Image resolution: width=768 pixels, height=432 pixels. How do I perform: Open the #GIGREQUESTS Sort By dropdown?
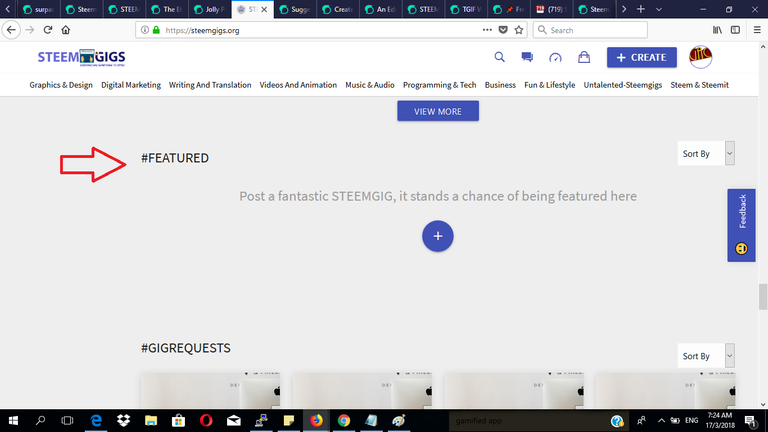click(706, 356)
